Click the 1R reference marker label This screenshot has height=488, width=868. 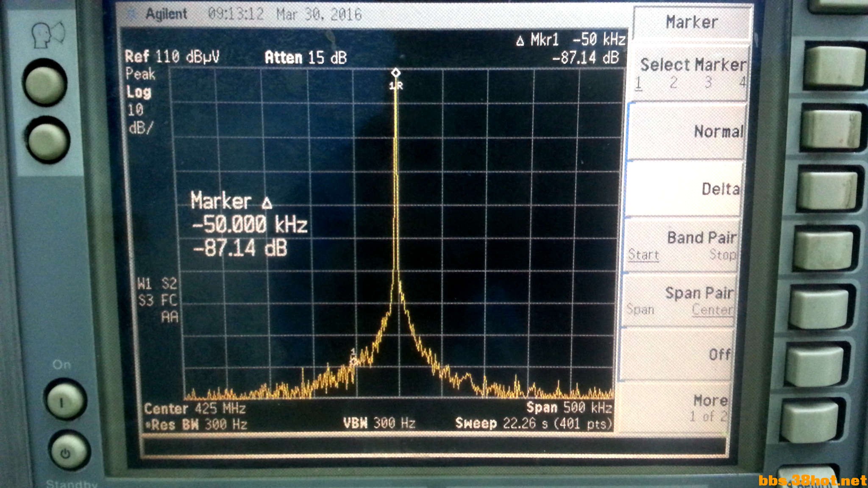pyautogui.click(x=396, y=86)
